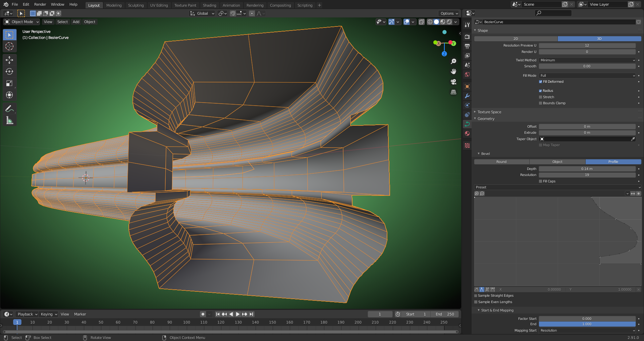Enable the Fill Caps checkbox
The height and width of the screenshot is (341, 644).
[540, 181]
